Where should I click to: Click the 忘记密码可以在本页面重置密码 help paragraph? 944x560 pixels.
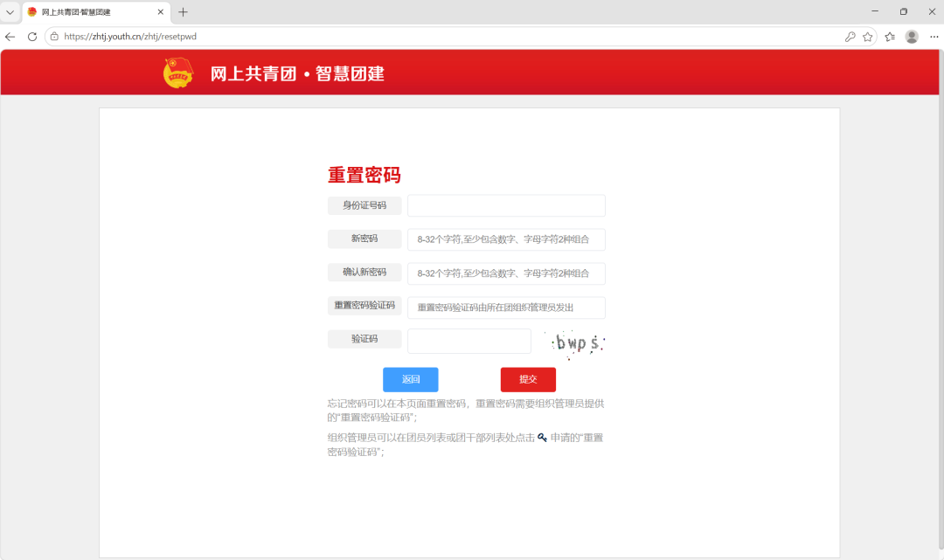tap(466, 411)
